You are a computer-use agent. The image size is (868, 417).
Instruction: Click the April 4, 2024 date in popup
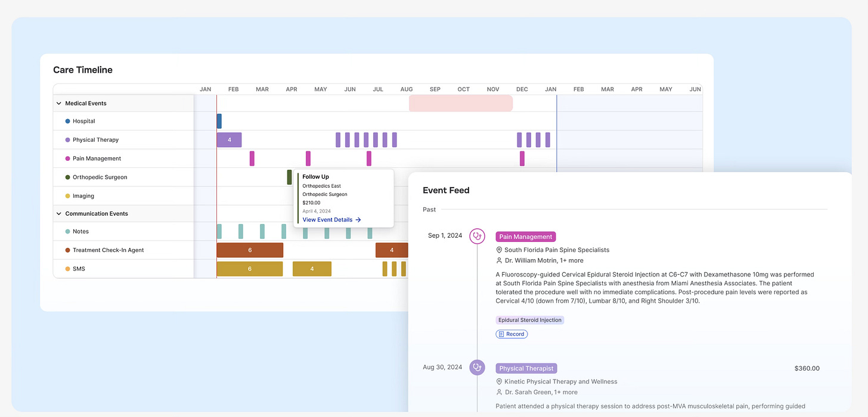[317, 211]
